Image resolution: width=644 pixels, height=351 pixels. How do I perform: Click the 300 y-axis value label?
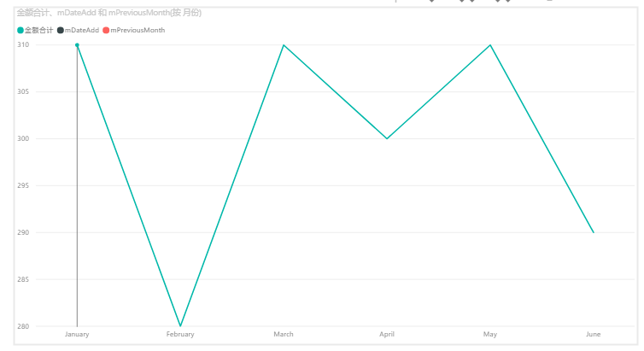(23, 138)
